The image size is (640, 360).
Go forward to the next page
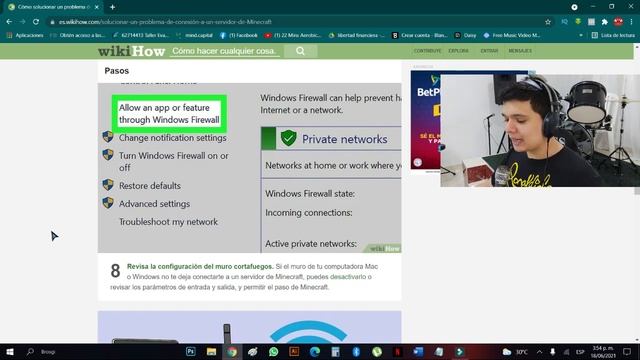click(x=22, y=22)
